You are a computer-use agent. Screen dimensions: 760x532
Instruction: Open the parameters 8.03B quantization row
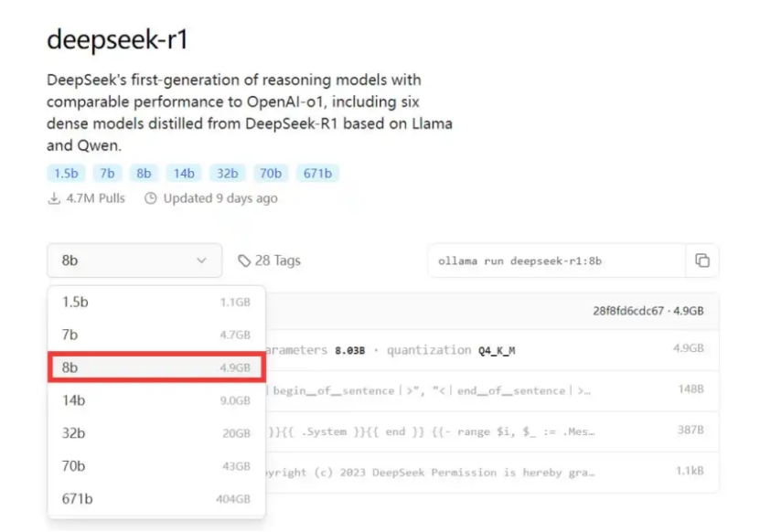(492, 350)
